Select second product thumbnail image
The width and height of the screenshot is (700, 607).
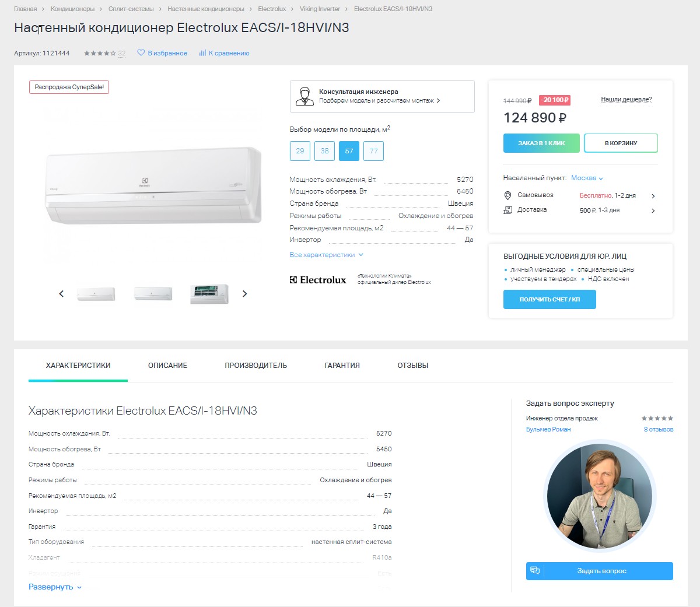(x=153, y=294)
